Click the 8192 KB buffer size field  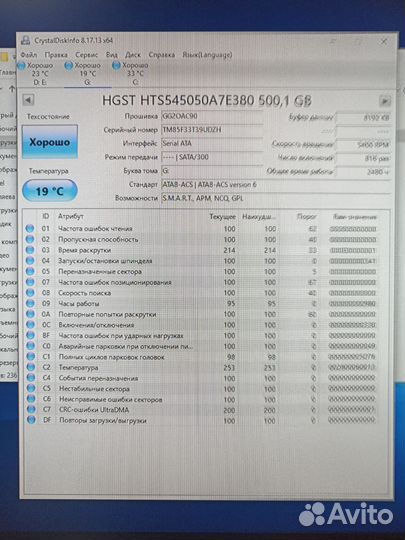click(363, 118)
